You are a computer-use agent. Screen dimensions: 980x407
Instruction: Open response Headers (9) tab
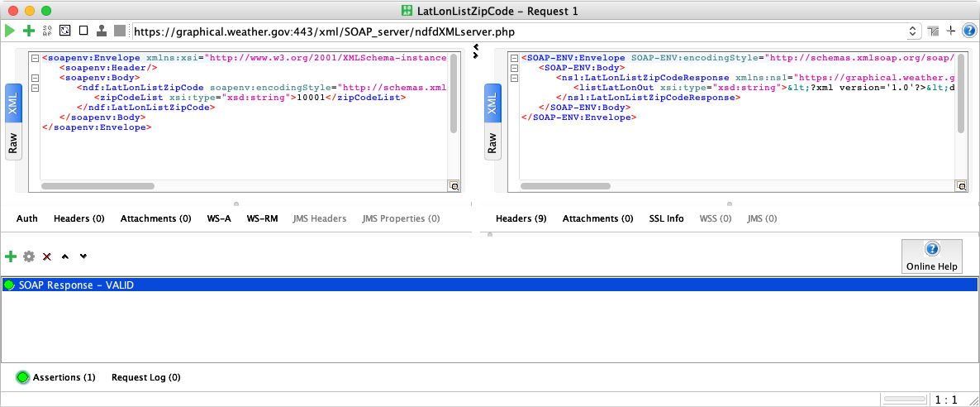click(x=521, y=218)
